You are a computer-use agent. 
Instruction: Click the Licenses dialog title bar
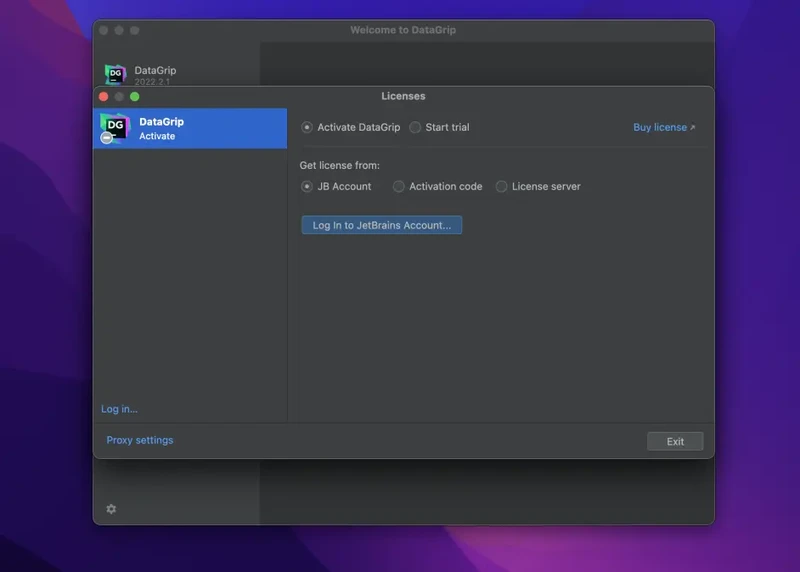[403, 96]
